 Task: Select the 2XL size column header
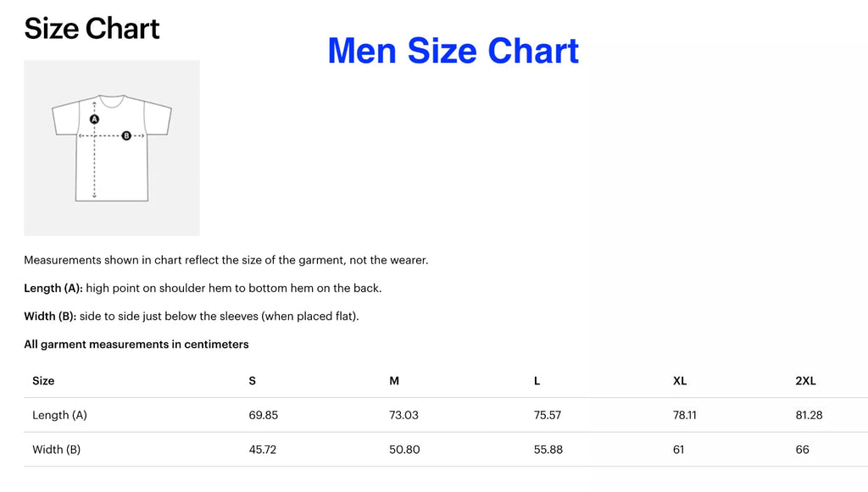(x=805, y=381)
